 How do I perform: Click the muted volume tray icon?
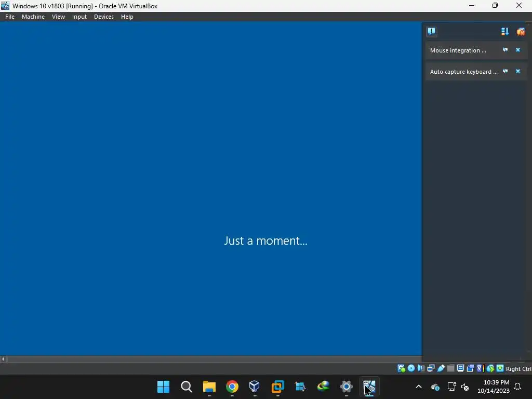point(465,387)
